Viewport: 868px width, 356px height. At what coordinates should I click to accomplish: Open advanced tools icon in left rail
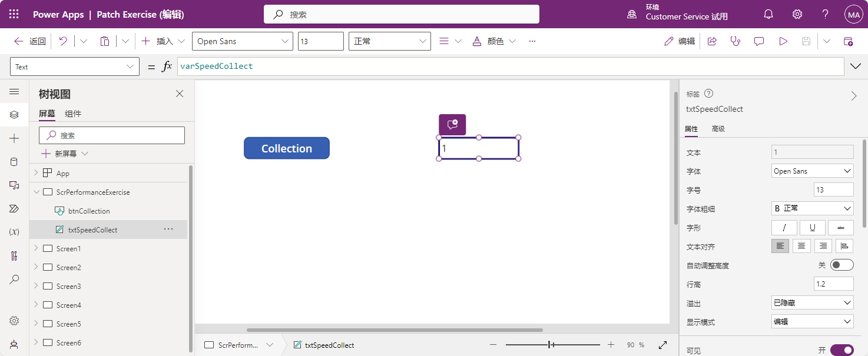pos(14,256)
